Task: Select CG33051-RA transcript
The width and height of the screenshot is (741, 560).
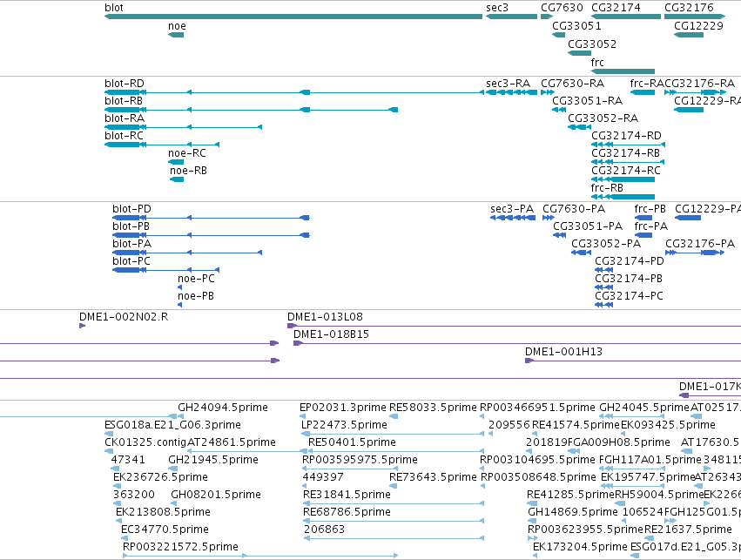Action: [559, 110]
